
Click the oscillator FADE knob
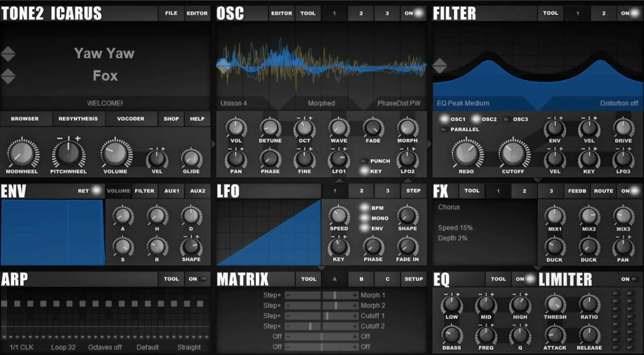(373, 128)
